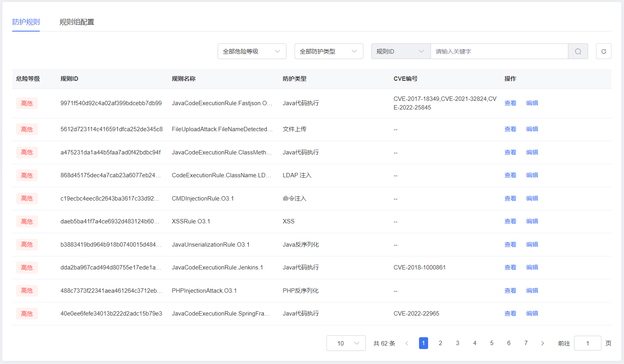624x364 pixels.
Task: Click 编辑 for JavaUnserializationRule.O3.1 row
Action: pos(532,245)
